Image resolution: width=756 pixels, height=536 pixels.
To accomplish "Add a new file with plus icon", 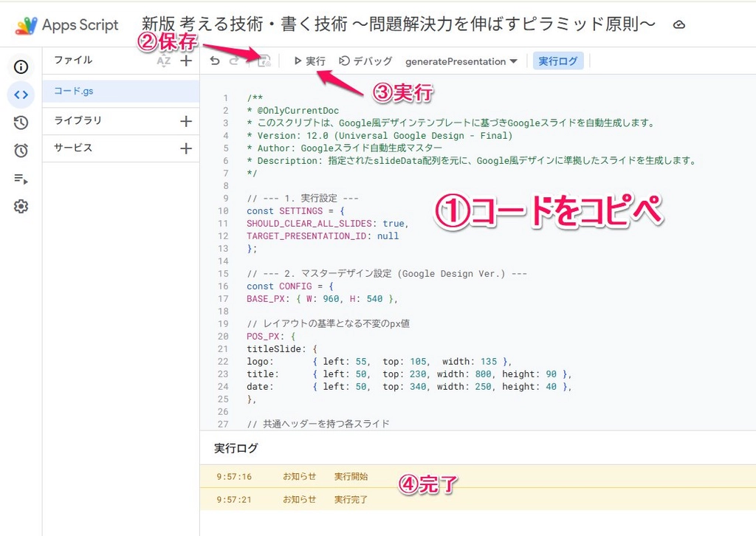I will coord(186,61).
